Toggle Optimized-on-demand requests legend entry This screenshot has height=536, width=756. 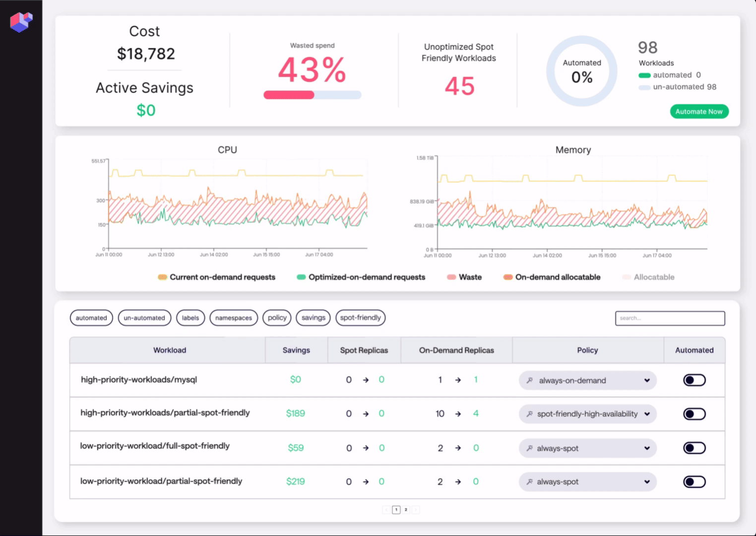(x=361, y=277)
